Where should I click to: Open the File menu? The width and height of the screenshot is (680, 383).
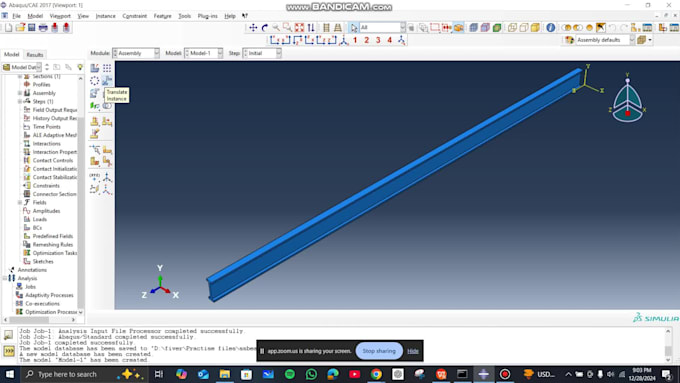[x=16, y=16]
